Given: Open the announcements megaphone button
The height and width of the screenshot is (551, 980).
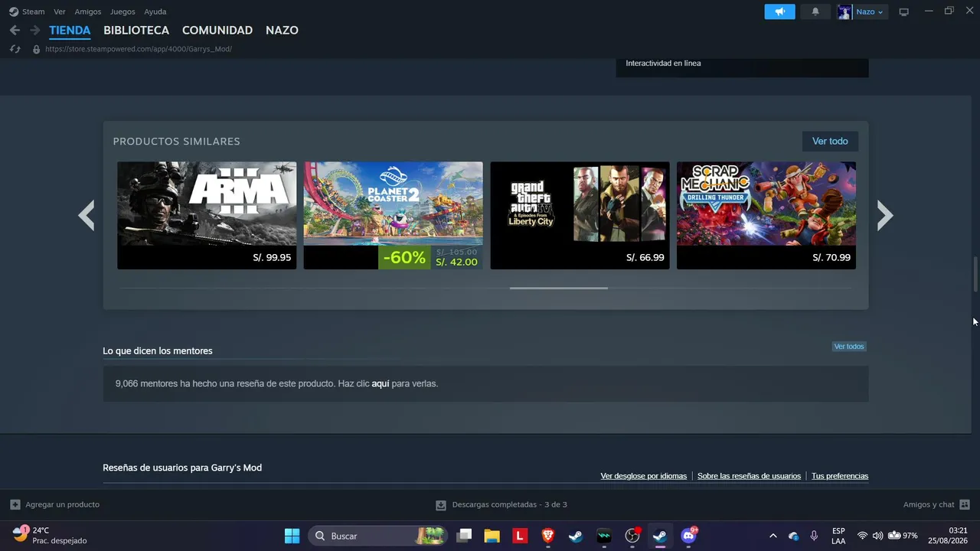Looking at the screenshot, I should pos(779,11).
